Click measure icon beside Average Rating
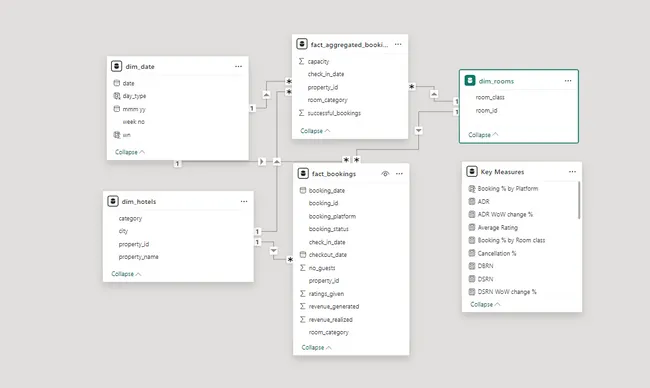 pos(472,227)
